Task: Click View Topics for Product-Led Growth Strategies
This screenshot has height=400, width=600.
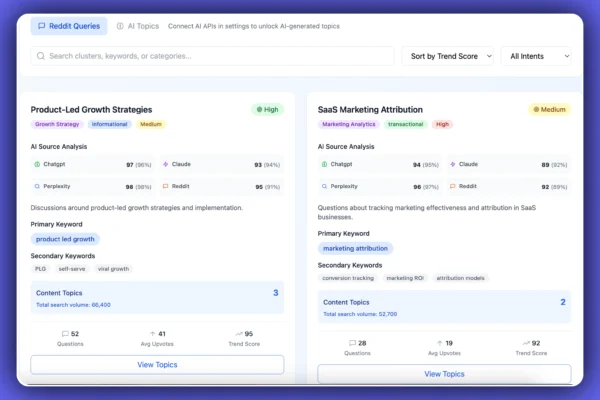Action: coord(157,365)
